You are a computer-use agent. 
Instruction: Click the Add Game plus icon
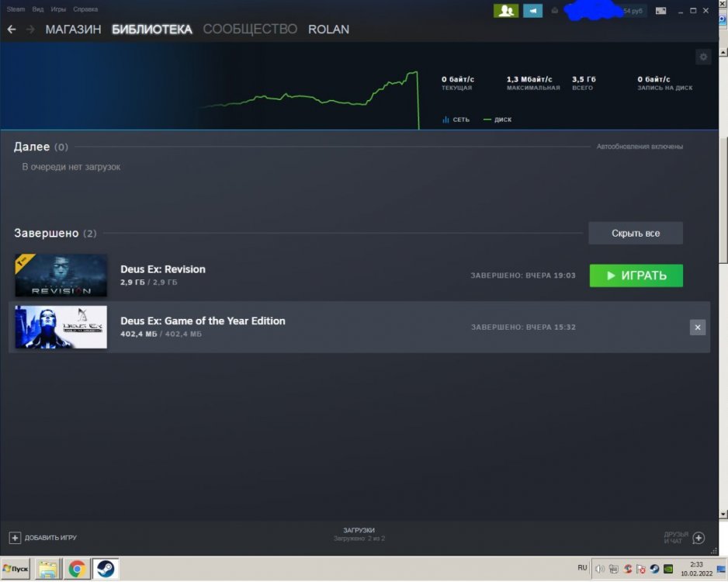coord(15,538)
